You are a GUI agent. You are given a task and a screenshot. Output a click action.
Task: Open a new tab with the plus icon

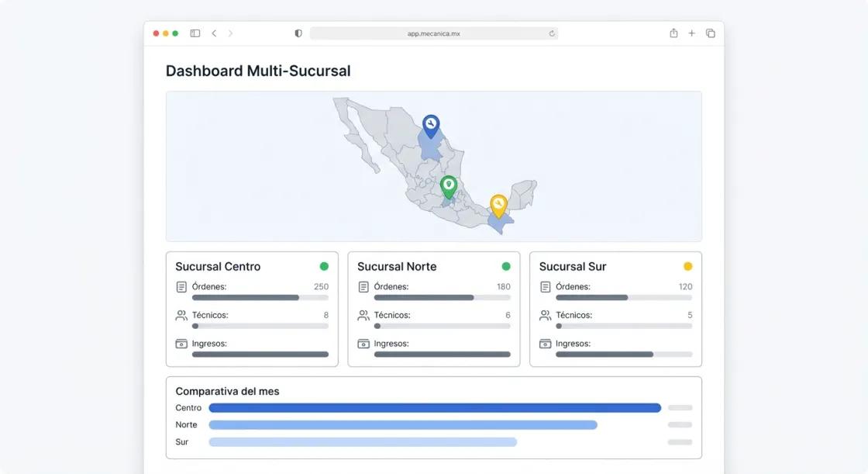691,33
